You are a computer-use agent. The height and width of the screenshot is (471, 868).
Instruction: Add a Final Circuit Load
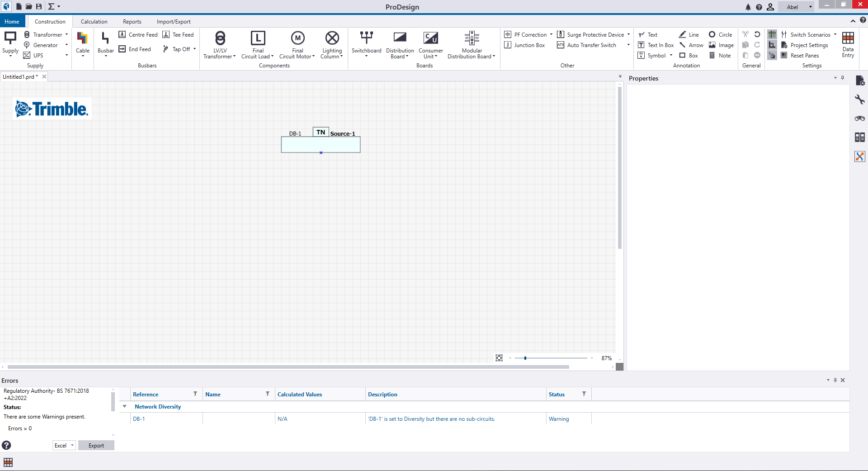click(258, 45)
